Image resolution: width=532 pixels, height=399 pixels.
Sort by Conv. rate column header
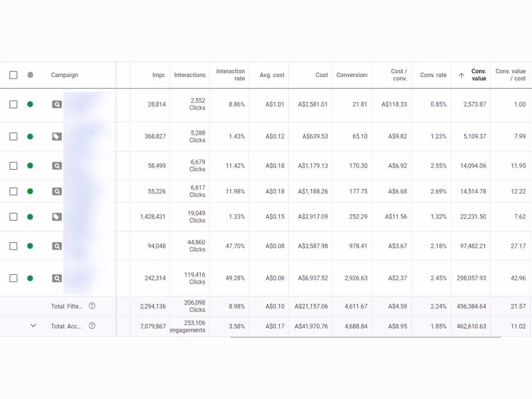click(433, 75)
